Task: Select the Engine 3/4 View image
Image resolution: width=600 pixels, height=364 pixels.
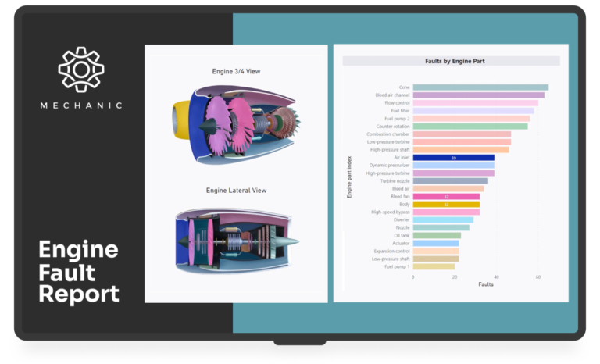Action: pyautogui.click(x=236, y=120)
